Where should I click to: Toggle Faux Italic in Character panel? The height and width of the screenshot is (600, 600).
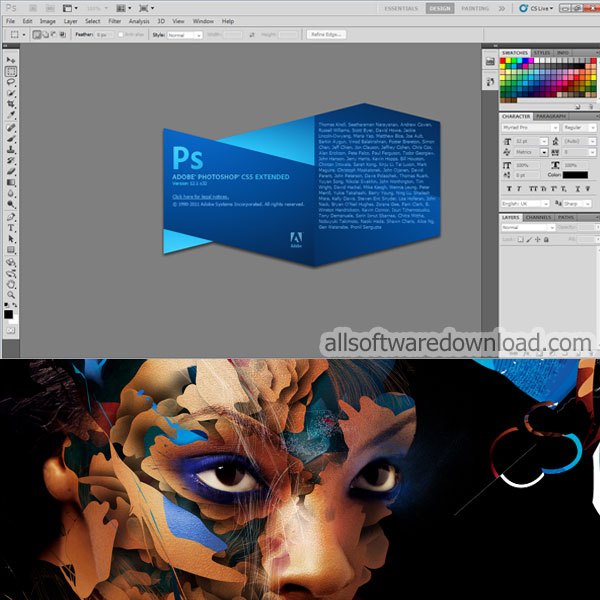(519, 189)
